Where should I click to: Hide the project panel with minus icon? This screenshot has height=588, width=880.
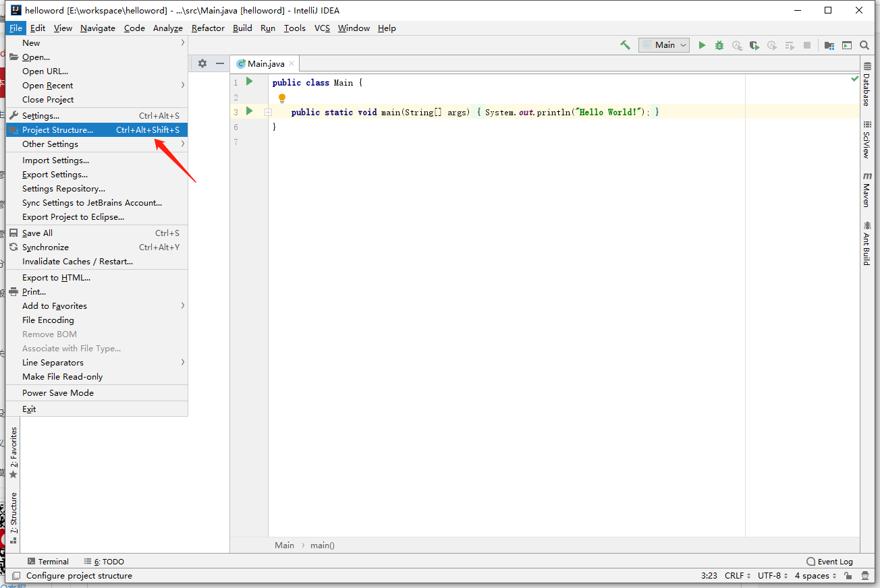tap(219, 63)
